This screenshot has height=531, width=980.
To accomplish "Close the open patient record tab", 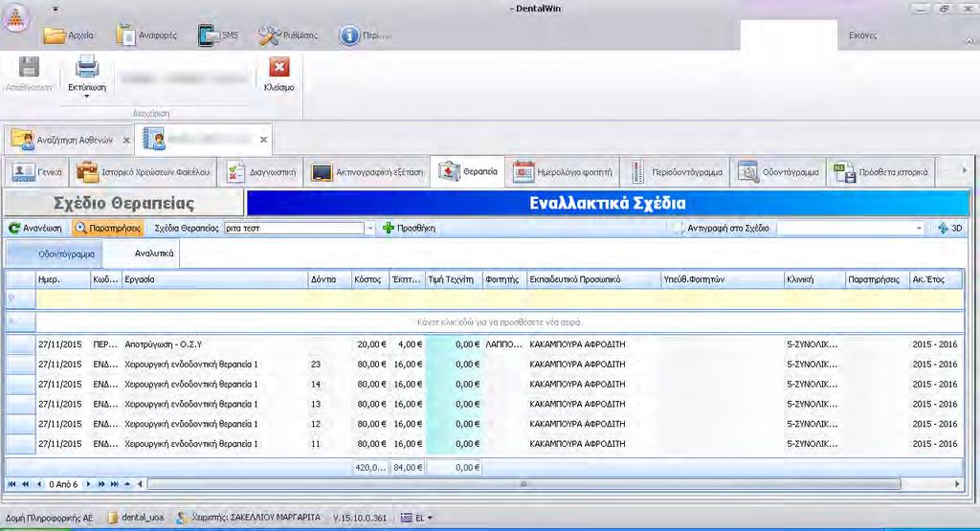I will (x=264, y=140).
